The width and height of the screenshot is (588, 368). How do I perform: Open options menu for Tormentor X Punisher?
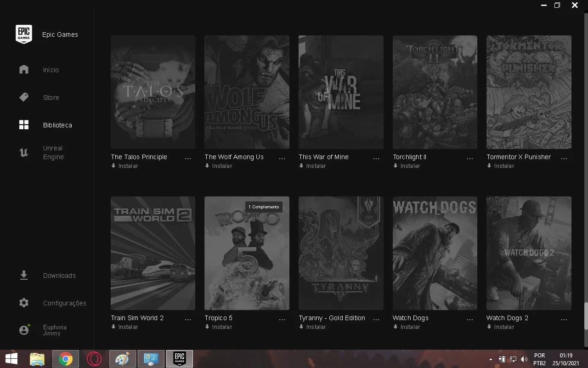pyautogui.click(x=564, y=158)
